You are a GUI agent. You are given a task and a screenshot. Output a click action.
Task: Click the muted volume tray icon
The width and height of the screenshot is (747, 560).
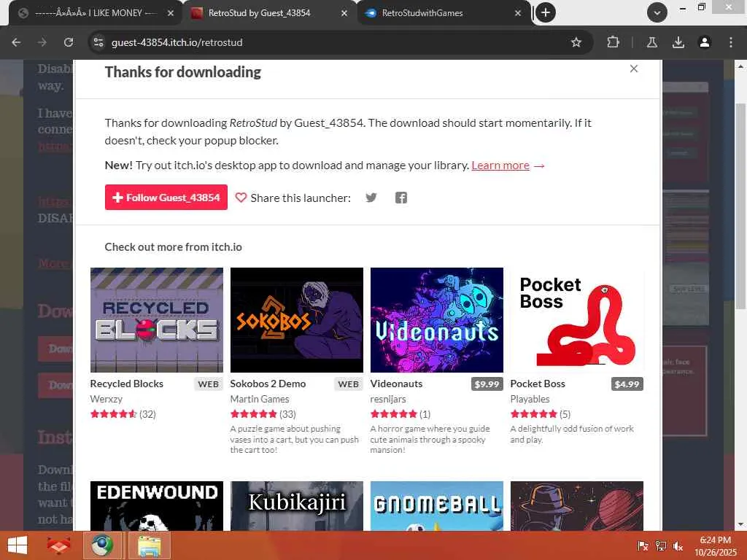pos(678,546)
